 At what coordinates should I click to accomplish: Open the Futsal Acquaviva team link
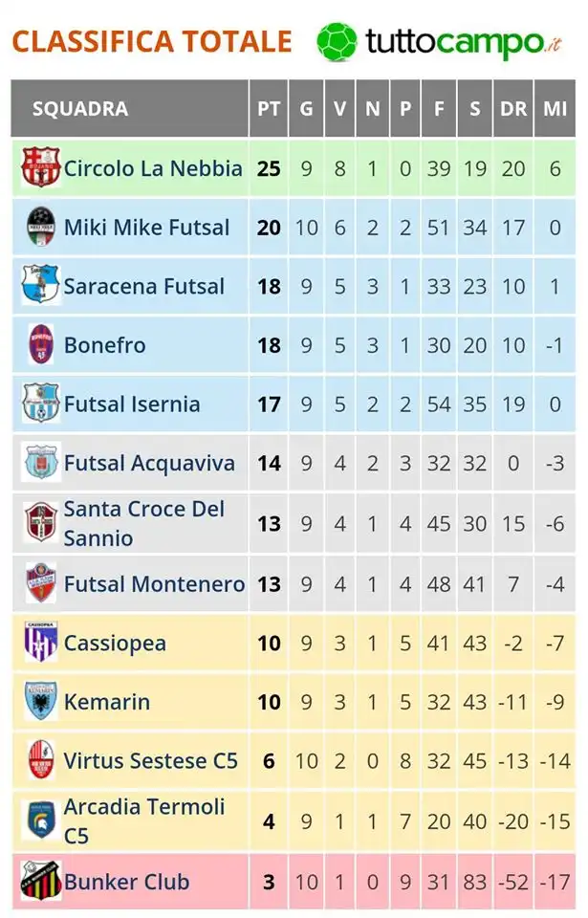(149, 463)
